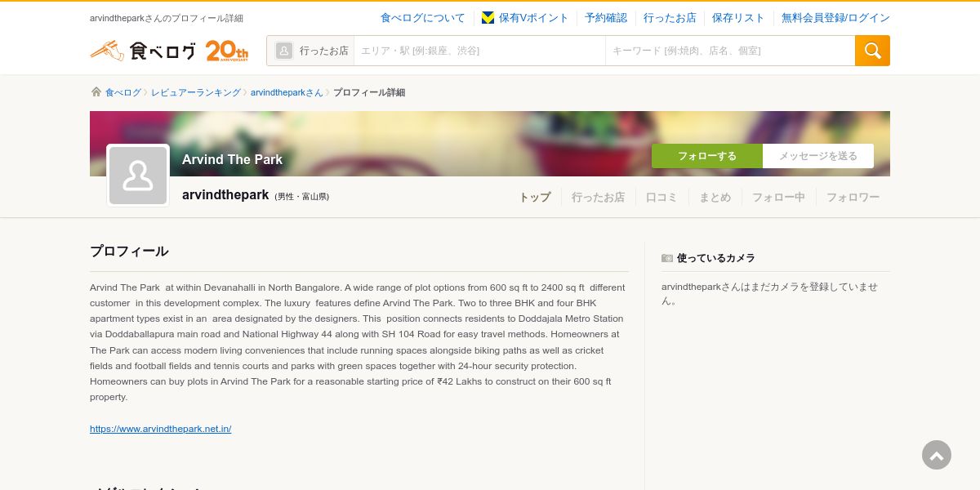980x490 pixels.
Task: Open 無料会員登録/ログイン link
Action: click(835, 18)
